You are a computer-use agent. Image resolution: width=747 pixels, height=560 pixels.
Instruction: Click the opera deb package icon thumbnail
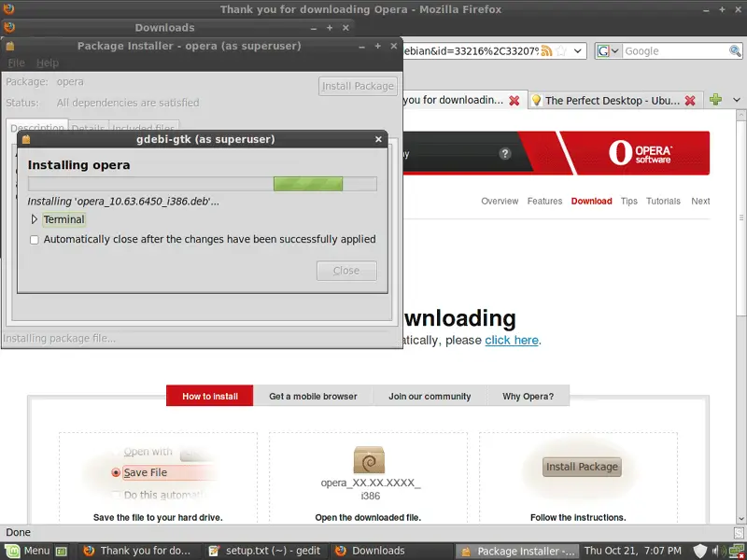coord(369,460)
